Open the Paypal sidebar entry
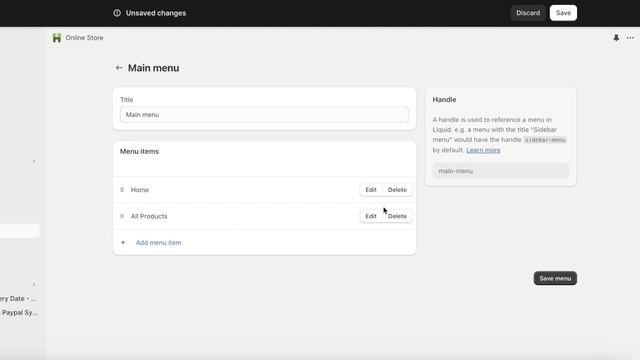 pos(19,312)
